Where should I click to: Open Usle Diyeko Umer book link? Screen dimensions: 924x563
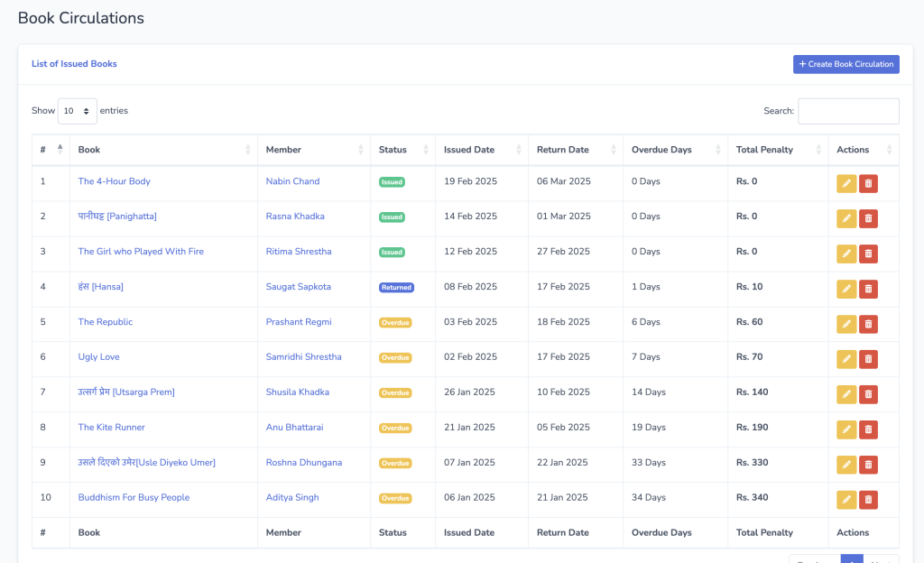point(147,462)
